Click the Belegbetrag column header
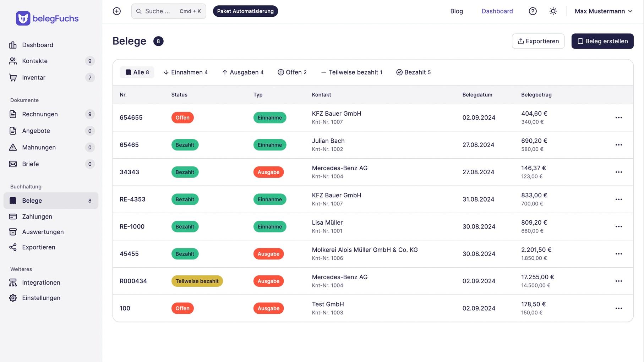The height and width of the screenshot is (362, 644). pyautogui.click(x=536, y=95)
